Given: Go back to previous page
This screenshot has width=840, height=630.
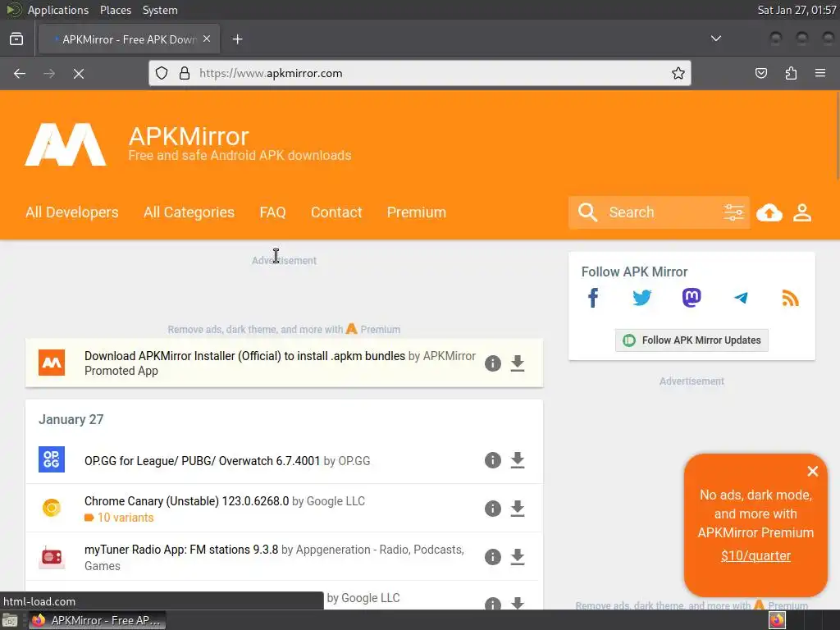Looking at the screenshot, I should coord(20,73).
